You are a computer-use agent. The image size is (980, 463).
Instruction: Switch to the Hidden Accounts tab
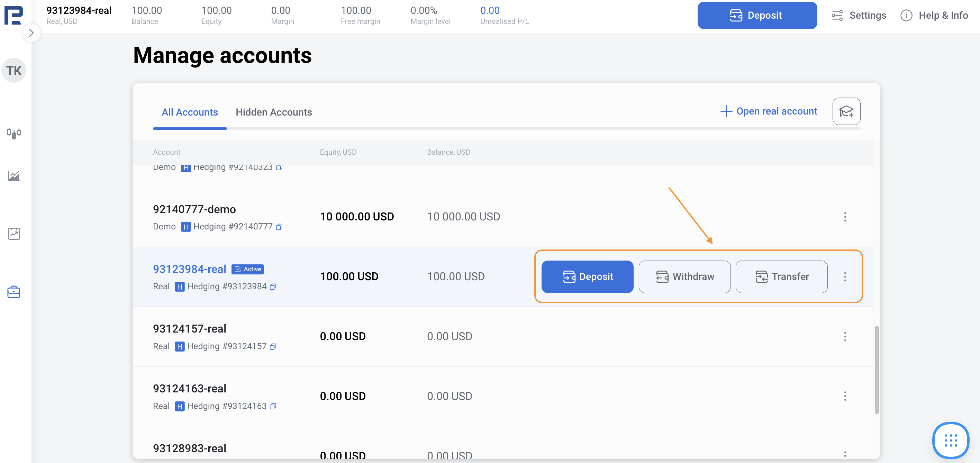[273, 112]
